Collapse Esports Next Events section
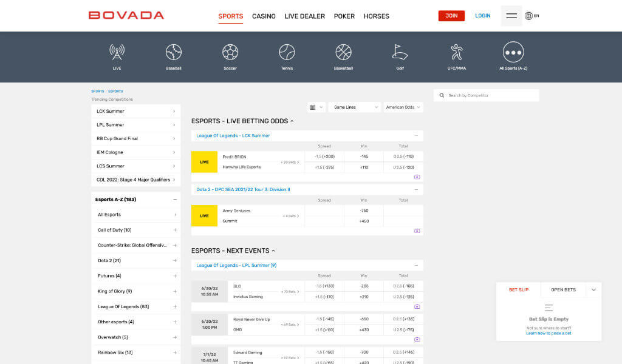Viewport: 622px width, 364px height. pyautogui.click(x=273, y=251)
